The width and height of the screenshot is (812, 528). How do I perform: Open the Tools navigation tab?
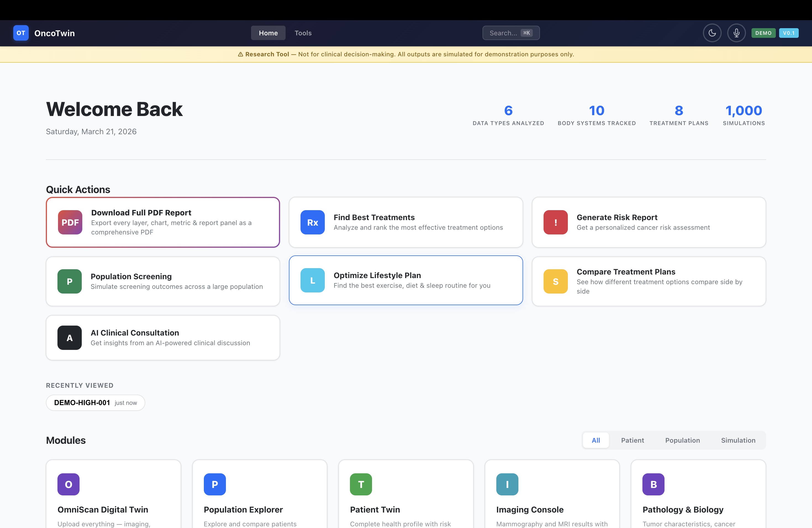(x=303, y=33)
